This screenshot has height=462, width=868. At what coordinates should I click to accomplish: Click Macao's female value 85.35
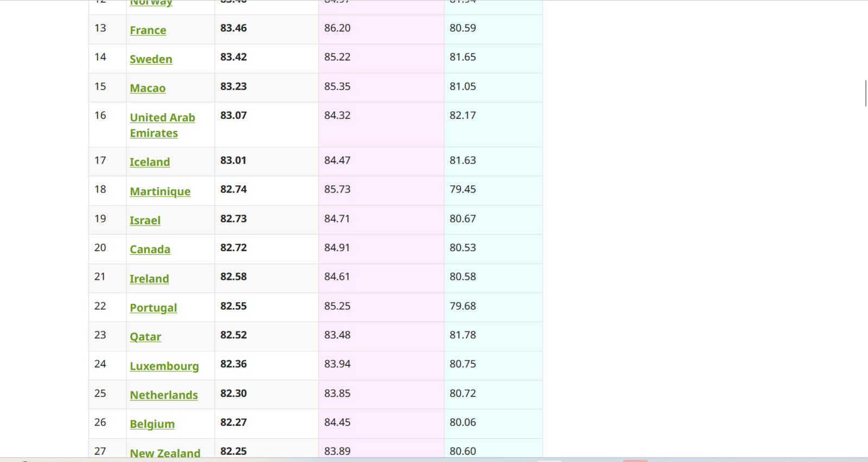(x=337, y=86)
